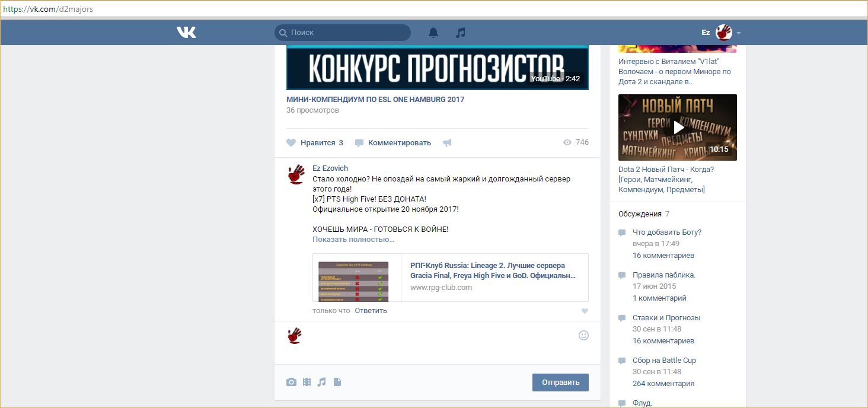Click discussion icon next to Что добавить Боту?
868x408 pixels.
click(622, 233)
